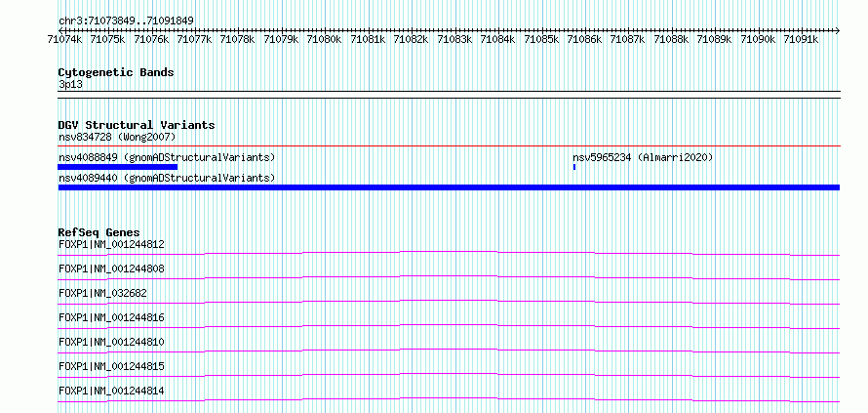Select the RefSeq Genes track title

pyautogui.click(x=99, y=232)
